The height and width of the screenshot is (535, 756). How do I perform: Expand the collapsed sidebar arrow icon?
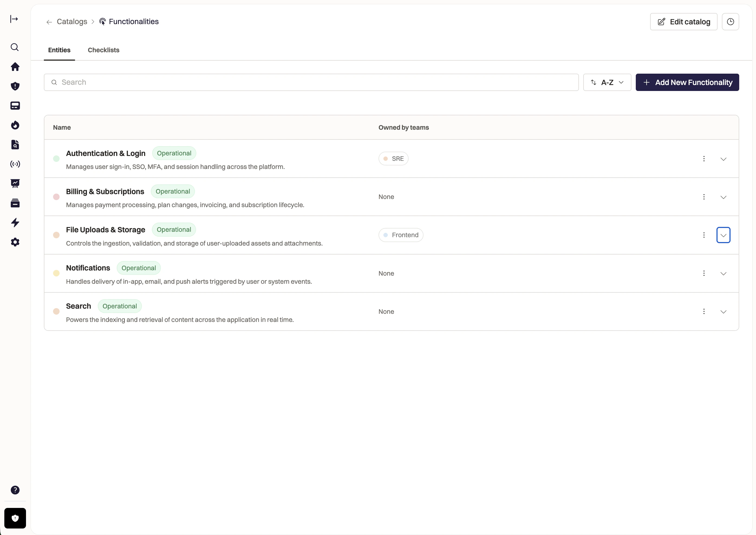point(14,19)
